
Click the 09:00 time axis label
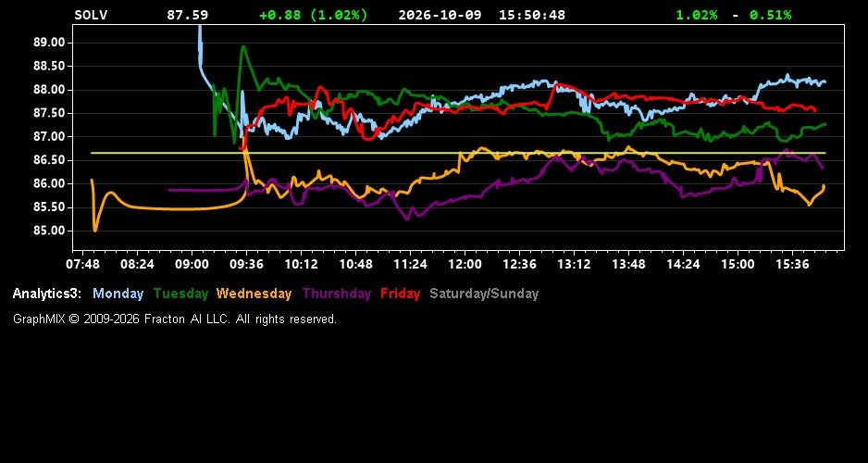192,264
